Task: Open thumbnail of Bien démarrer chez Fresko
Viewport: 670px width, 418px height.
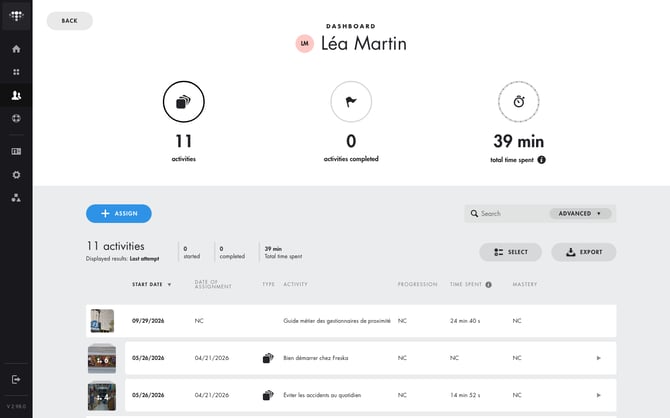Action: pos(102,359)
